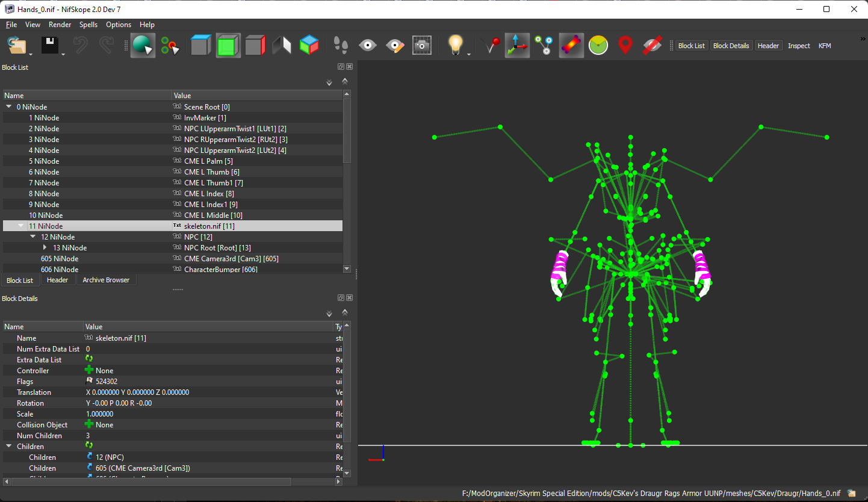Toggle the show nodes connection icon

click(545, 46)
